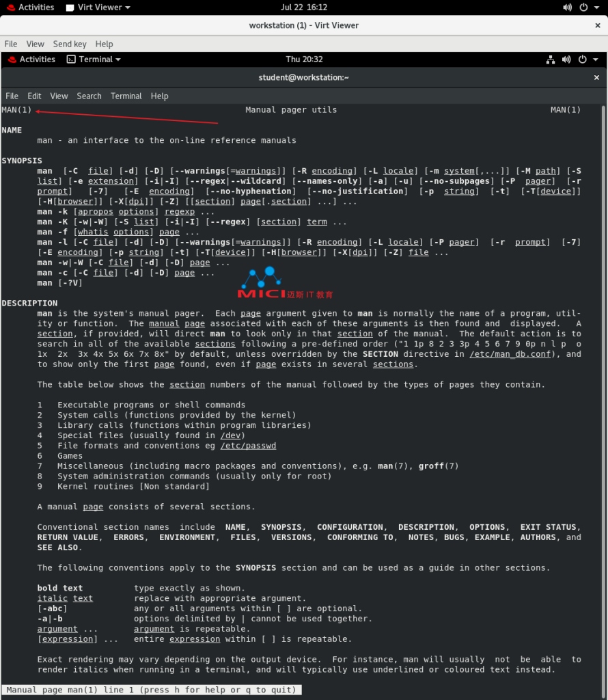Open the terminal's Terminal menu
Viewport: 608px width, 700px height.
[x=126, y=96]
